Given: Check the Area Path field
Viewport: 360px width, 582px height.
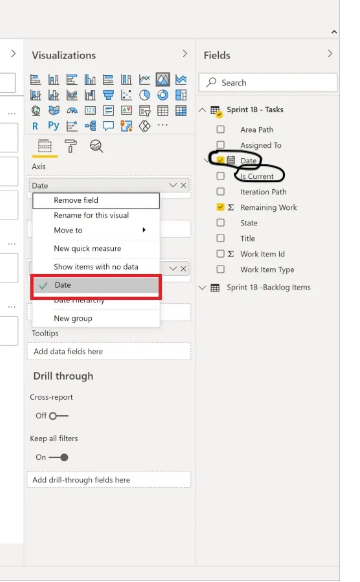Looking at the screenshot, I should pyautogui.click(x=220, y=129).
